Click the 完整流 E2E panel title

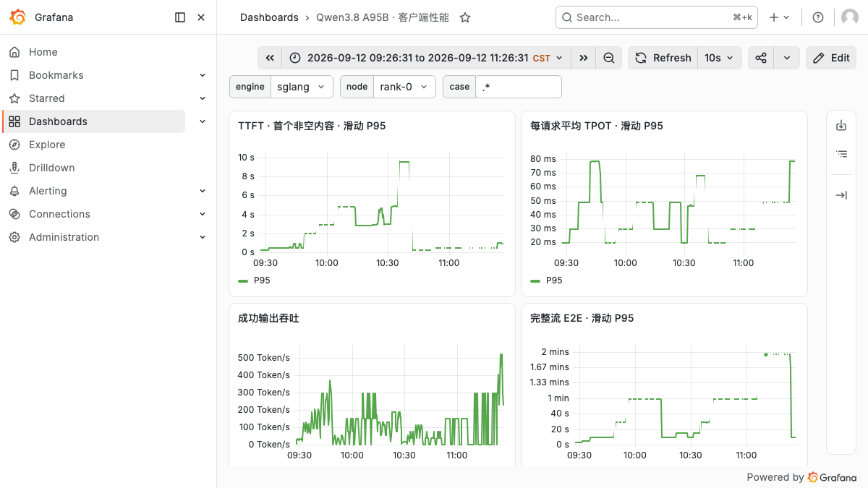click(582, 318)
